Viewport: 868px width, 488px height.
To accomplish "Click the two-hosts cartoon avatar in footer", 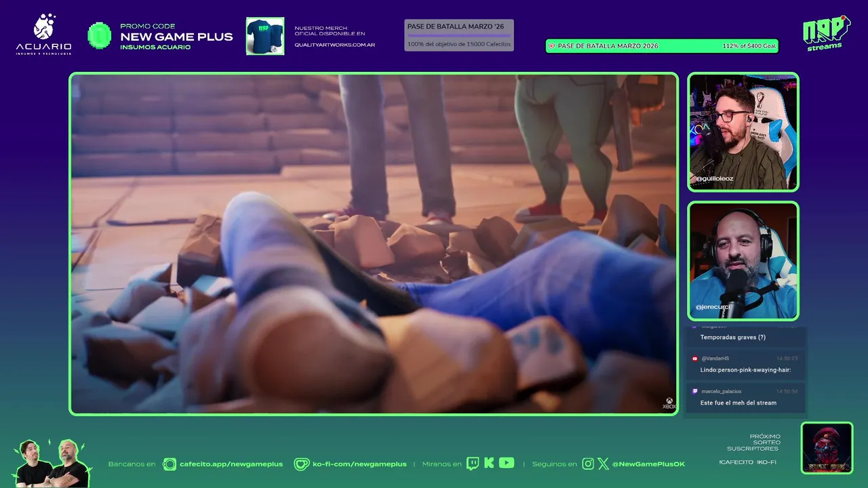I will point(52,464).
